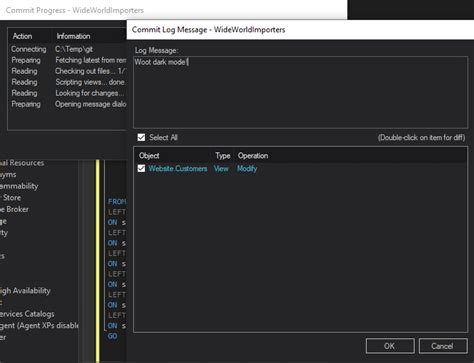The width and height of the screenshot is (474, 363).
Task: Sort by the Operation column header
Action: 253,156
